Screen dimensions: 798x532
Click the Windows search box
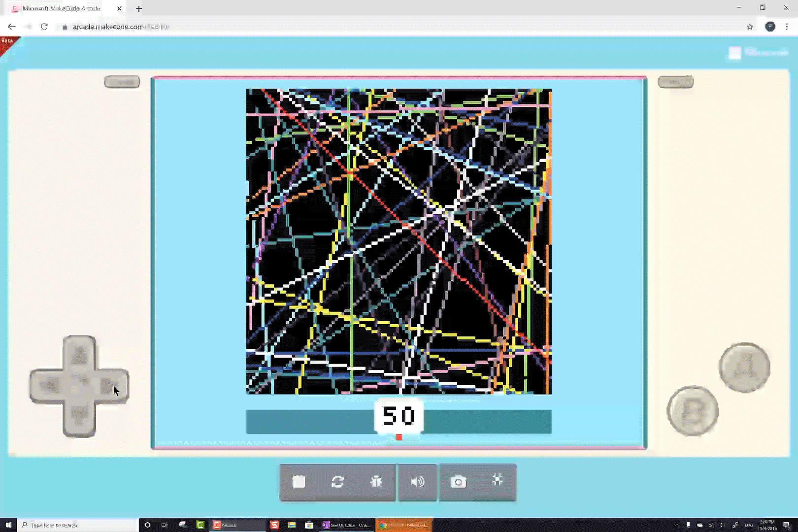(x=69, y=525)
